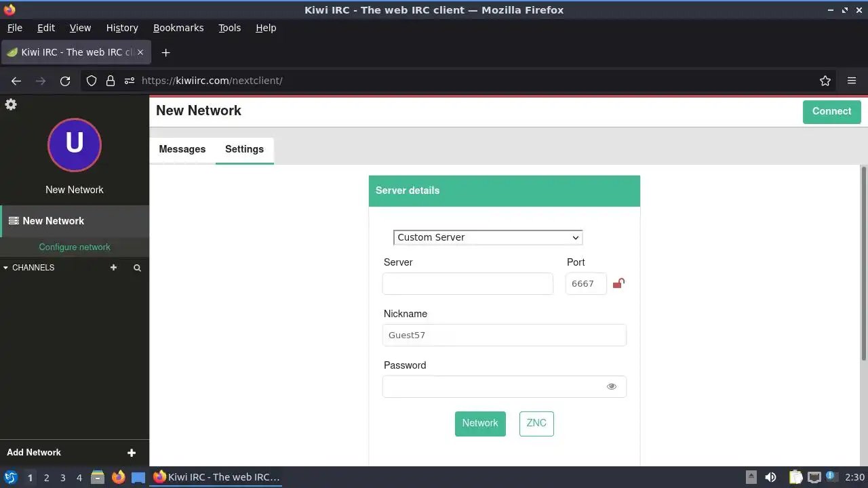Click the user avatar circle "U"
This screenshot has width=868, height=488.
(75, 144)
